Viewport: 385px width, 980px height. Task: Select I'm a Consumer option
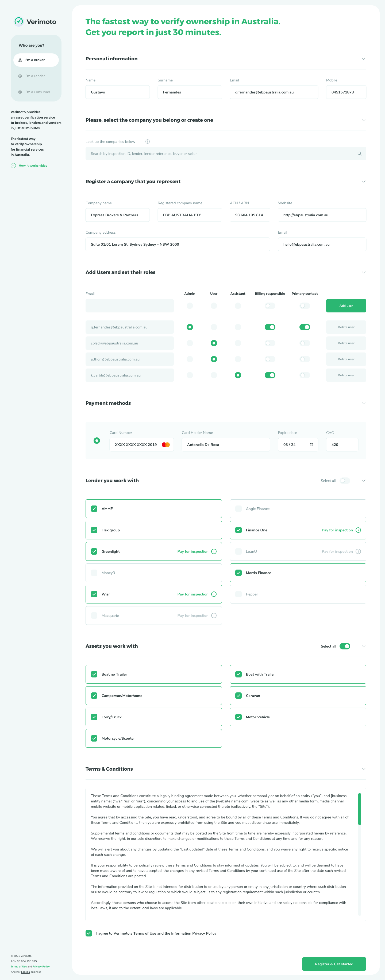[x=36, y=92]
